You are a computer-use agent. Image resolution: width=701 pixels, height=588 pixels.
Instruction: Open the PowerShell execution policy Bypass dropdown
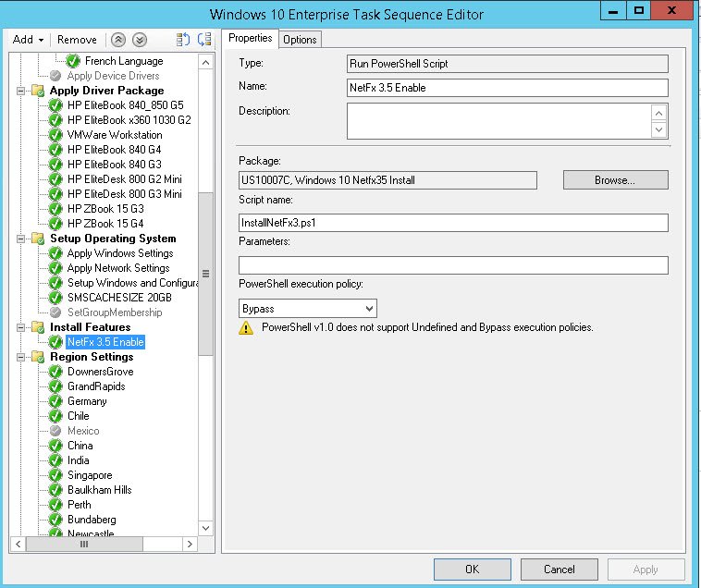point(308,308)
